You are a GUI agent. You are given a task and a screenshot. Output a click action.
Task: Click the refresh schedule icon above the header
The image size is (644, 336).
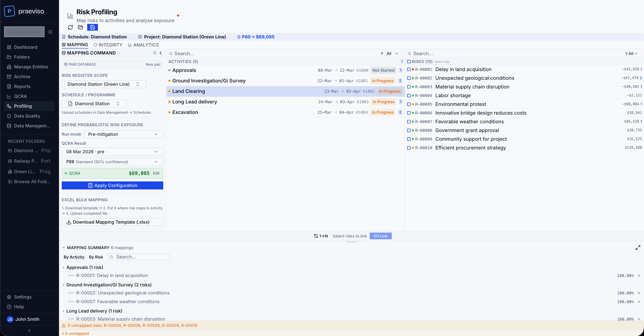pos(70,27)
